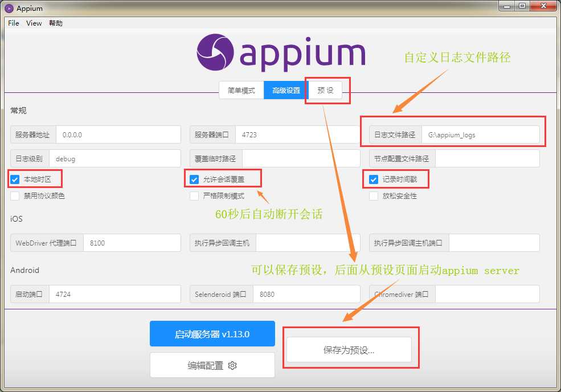
Task: Switch to the 简单模式 tab
Action: [241, 90]
